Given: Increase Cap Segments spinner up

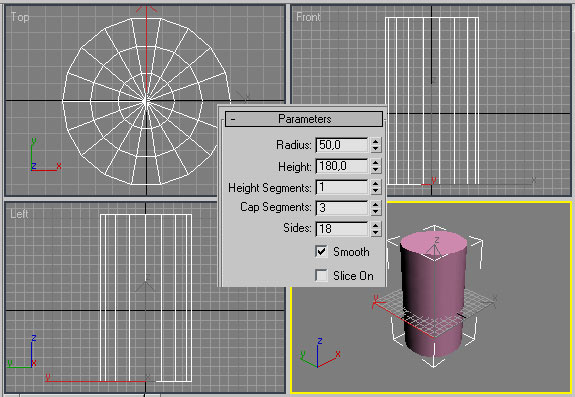Looking at the screenshot, I should click(375, 204).
